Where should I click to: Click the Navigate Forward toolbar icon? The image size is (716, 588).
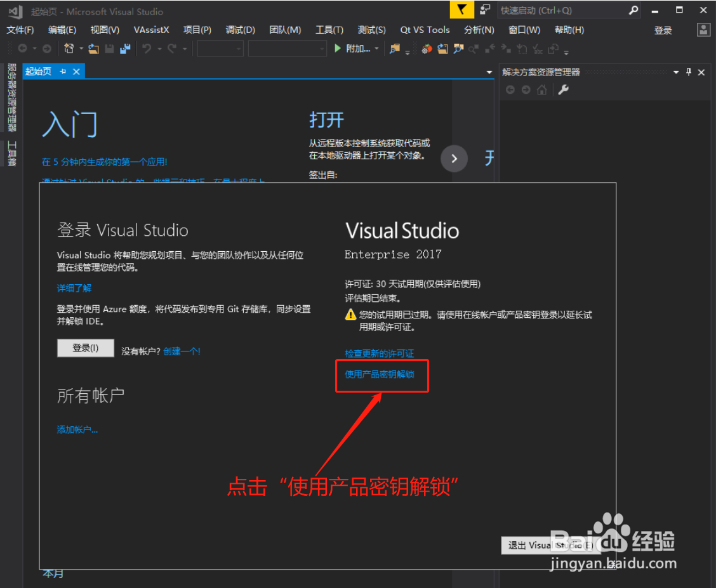46,48
